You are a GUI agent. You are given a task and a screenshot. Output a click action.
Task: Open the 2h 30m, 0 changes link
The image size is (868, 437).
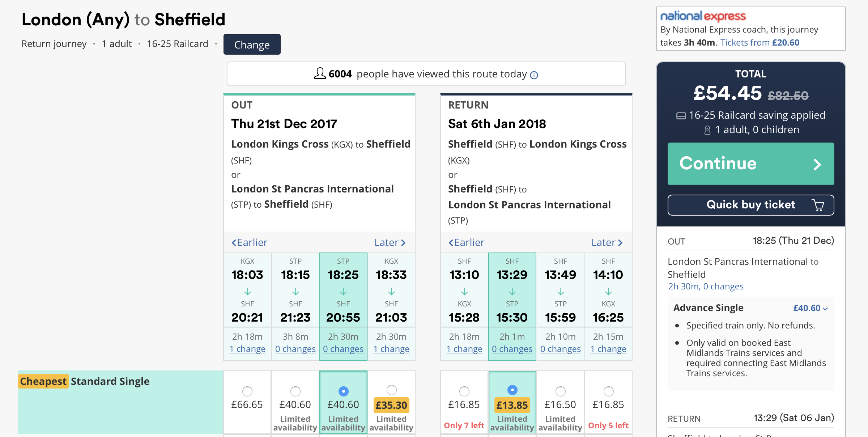[x=706, y=287]
